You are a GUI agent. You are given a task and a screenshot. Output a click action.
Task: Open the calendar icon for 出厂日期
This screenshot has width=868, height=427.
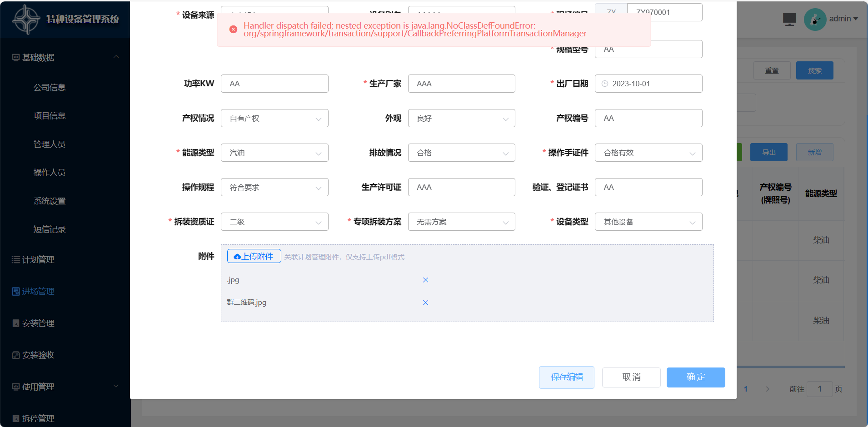(605, 84)
